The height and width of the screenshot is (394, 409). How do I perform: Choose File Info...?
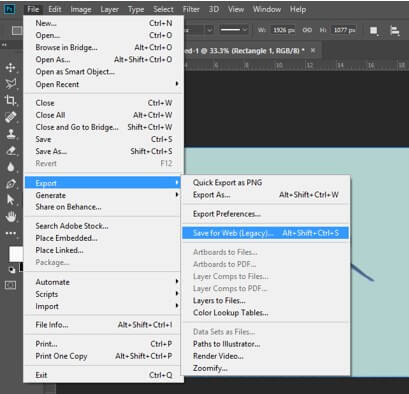pyautogui.click(x=104, y=325)
